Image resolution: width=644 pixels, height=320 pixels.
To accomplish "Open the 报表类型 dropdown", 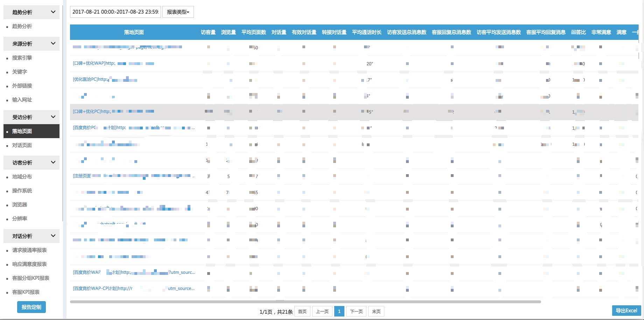I will coord(178,12).
